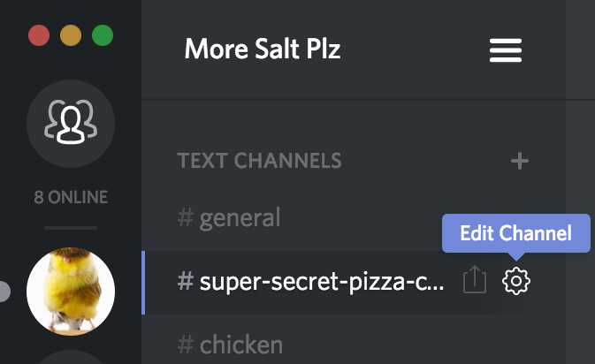Click the More Salt Plz server name
This screenshot has height=364, width=595.
[x=263, y=49]
